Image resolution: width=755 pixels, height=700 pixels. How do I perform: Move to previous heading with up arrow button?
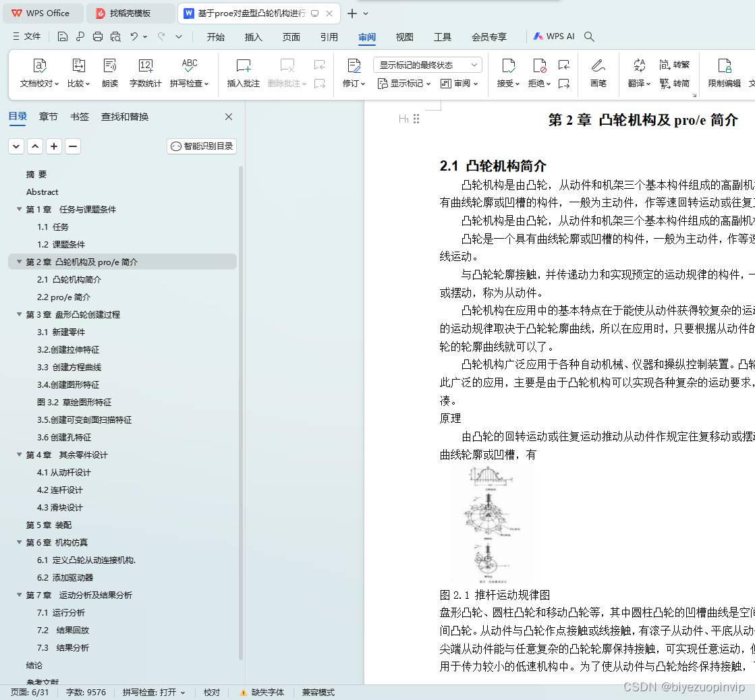[x=35, y=146]
